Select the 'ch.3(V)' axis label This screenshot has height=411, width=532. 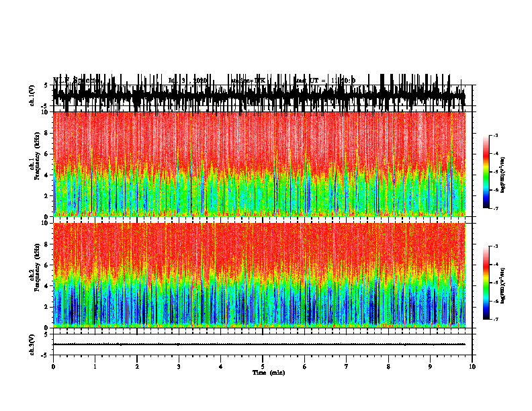(x=32, y=345)
